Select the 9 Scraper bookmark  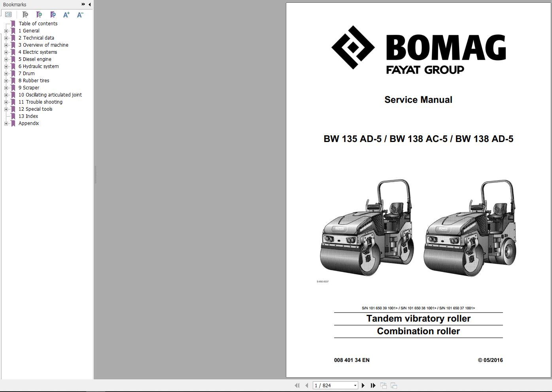29,88
